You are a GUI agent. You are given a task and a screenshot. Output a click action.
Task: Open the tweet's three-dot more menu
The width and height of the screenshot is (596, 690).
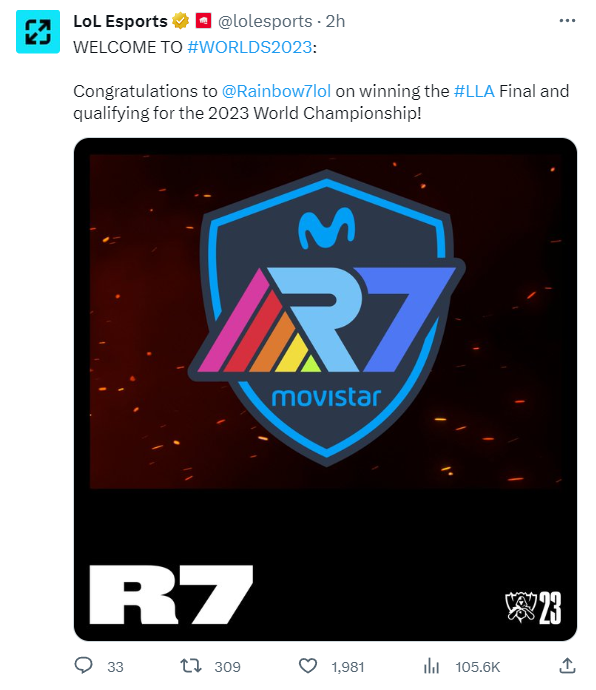click(567, 21)
